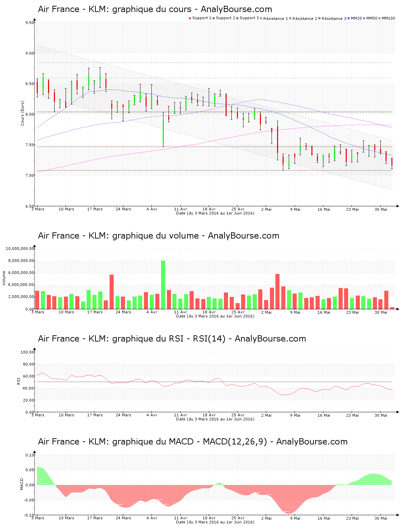Click the long green candlestick after 4 Avr
Viewport: 412px width, 532px height.
coord(163,130)
